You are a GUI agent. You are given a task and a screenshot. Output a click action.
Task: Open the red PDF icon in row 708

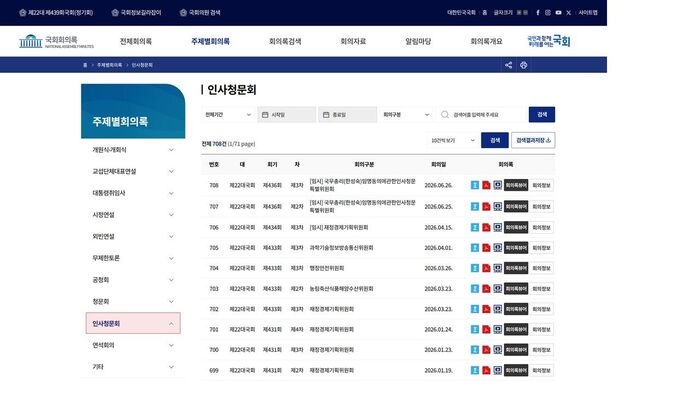[x=486, y=185]
